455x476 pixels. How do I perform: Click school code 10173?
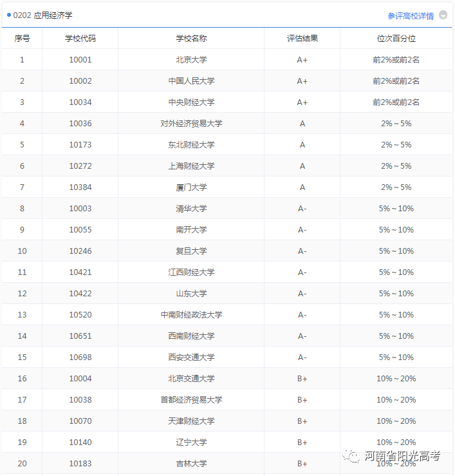80,145
